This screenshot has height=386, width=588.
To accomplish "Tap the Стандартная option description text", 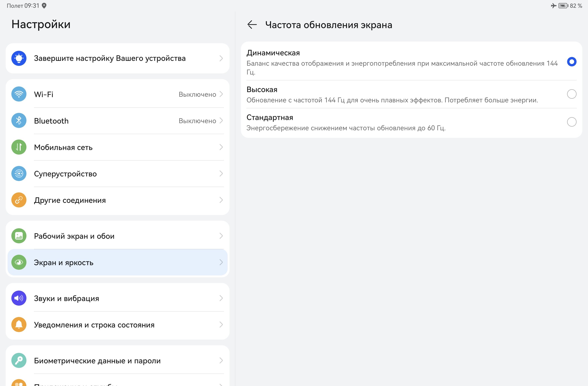I will click(x=346, y=128).
